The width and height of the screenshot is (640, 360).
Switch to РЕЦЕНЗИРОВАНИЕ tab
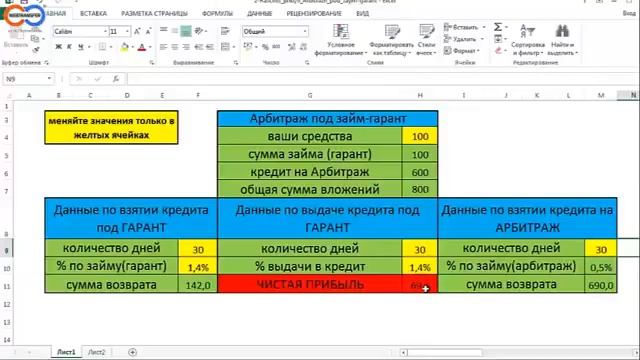pos(314,13)
